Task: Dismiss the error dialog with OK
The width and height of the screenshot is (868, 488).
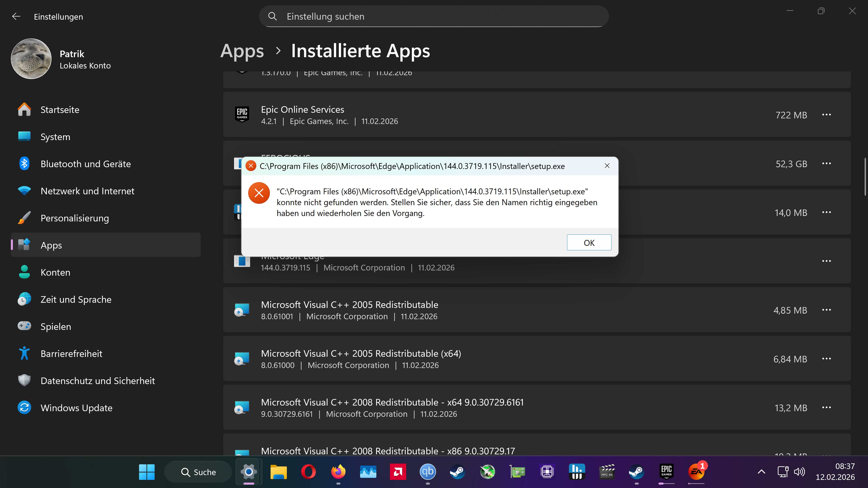Action: [x=589, y=242]
